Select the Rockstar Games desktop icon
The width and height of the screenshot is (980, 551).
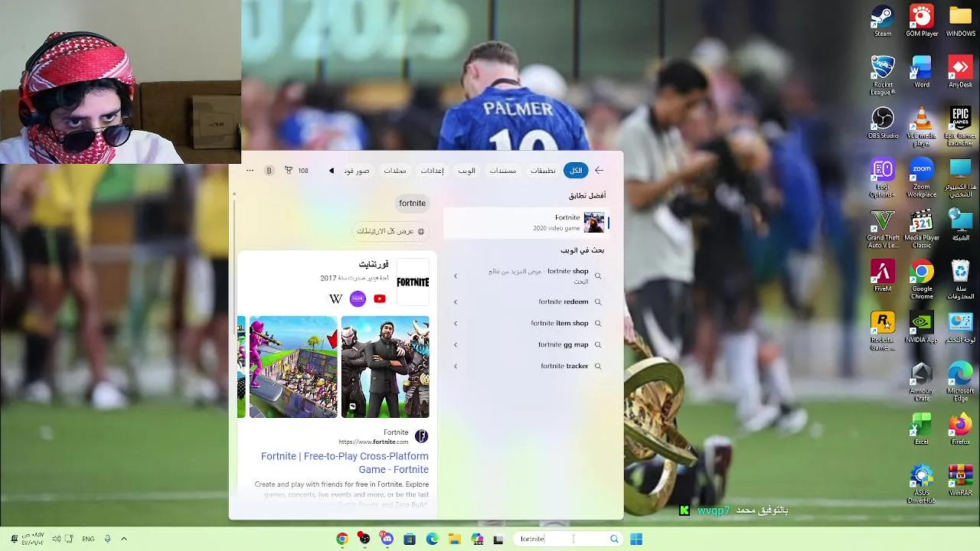[x=883, y=331]
